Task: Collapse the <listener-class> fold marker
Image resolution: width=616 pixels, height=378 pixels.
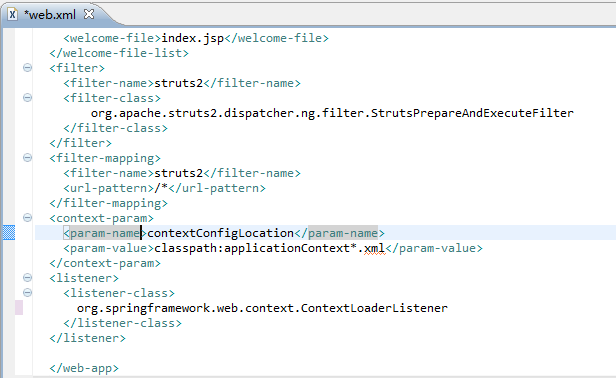Action: click(27, 292)
